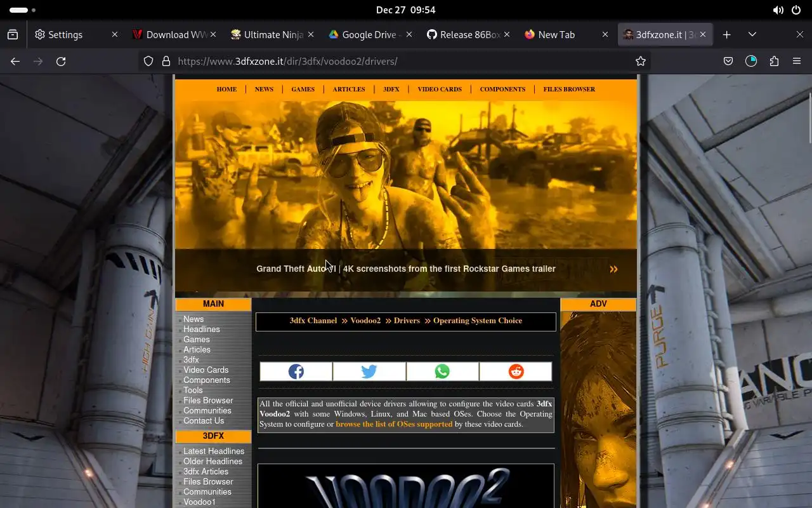Open the Firefox account profile icon
Screen dimensions: 812x508
[x=751, y=61]
